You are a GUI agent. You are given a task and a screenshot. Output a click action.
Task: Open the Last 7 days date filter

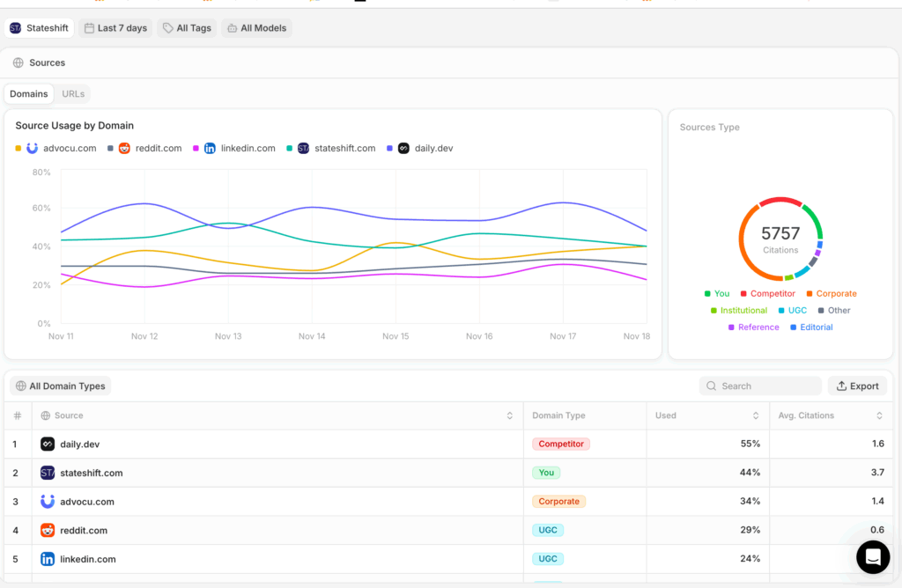click(x=115, y=27)
